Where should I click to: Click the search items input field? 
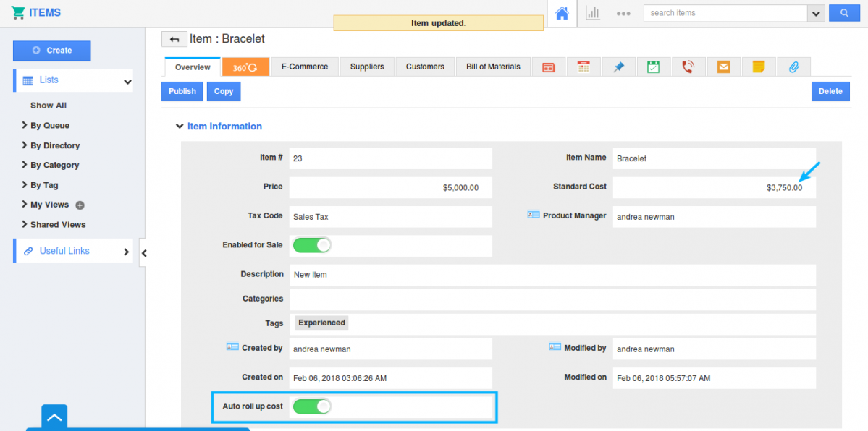pos(725,13)
